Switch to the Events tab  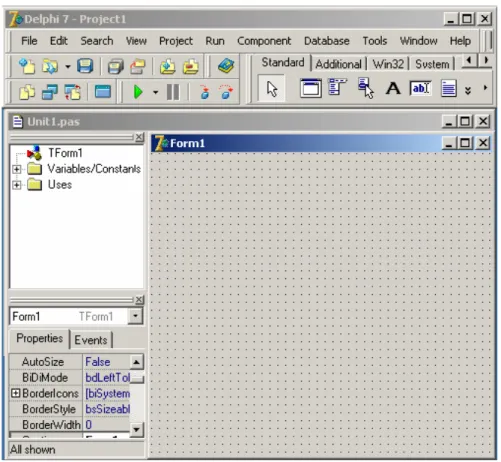click(x=91, y=340)
